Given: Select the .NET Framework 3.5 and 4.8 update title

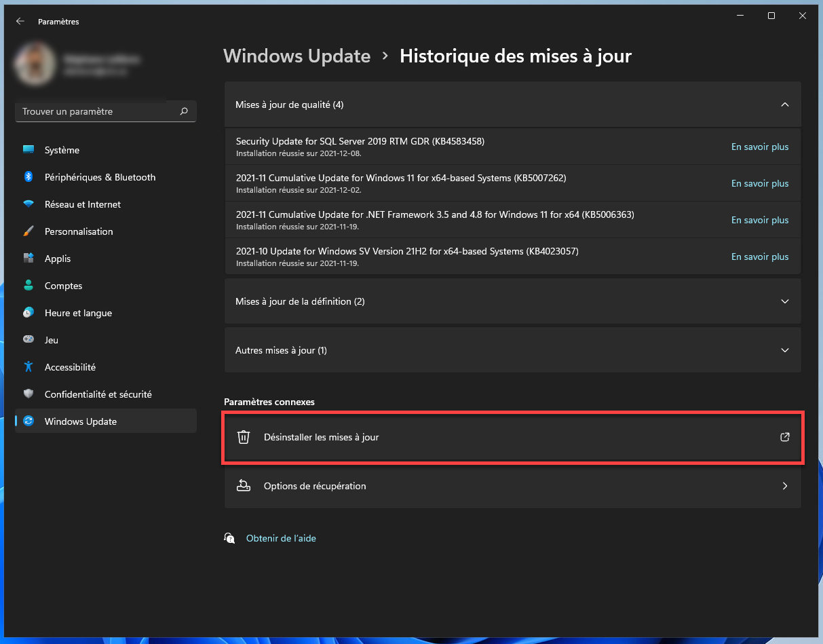Looking at the screenshot, I should [435, 214].
